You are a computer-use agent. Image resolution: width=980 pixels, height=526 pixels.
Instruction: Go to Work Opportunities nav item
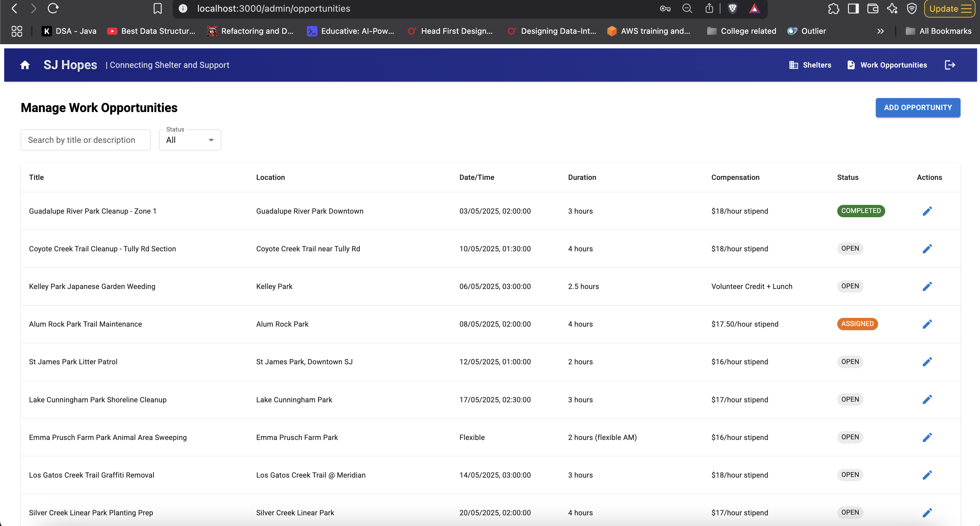[x=887, y=65]
